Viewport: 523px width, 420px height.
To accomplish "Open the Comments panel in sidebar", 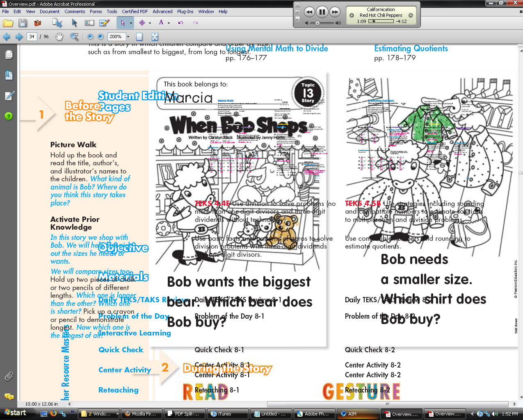I will pos(9,396).
